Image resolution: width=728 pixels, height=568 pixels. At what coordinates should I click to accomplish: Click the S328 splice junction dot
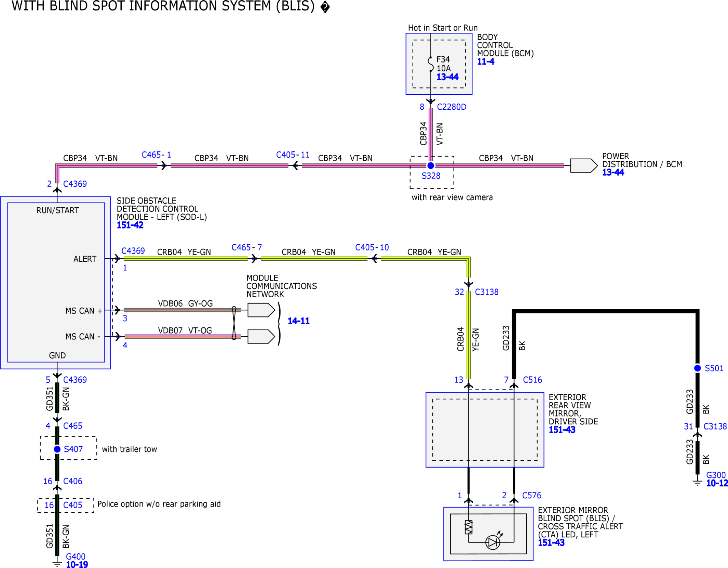431,165
